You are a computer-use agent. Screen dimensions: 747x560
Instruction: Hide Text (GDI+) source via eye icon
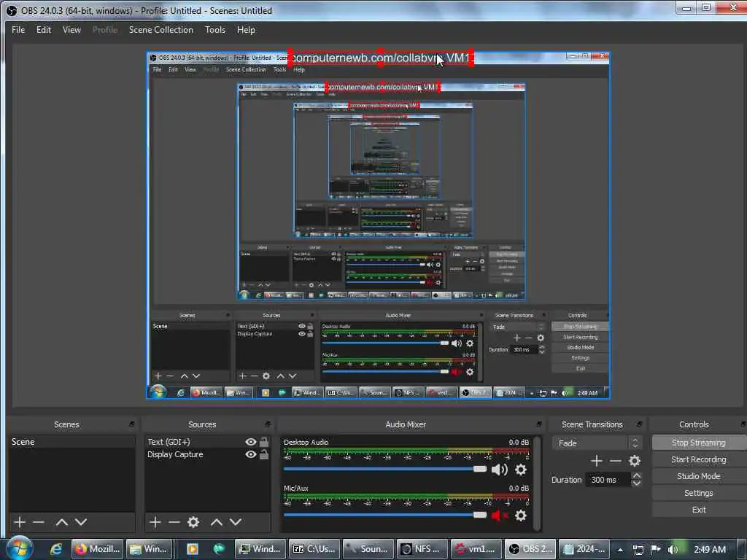(251, 441)
